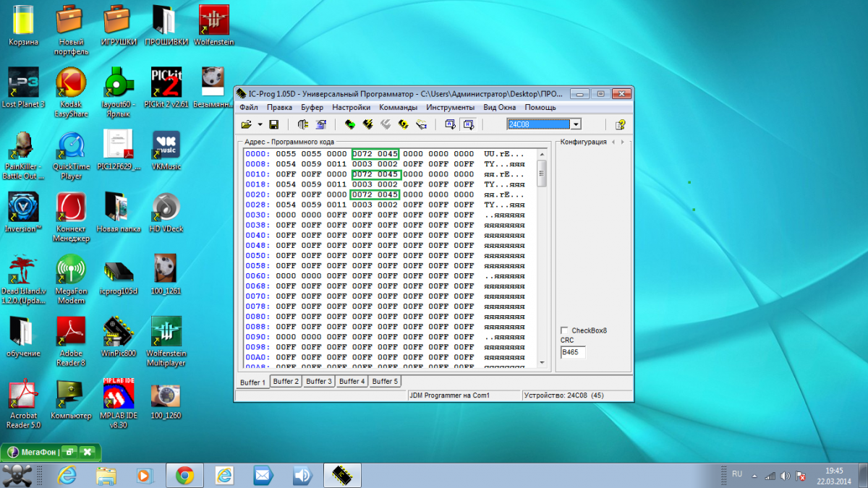Select the QuickTime Player desktop icon
The width and height of the screenshot is (868, 488).
pyautogui.click(x=71, y=155)
